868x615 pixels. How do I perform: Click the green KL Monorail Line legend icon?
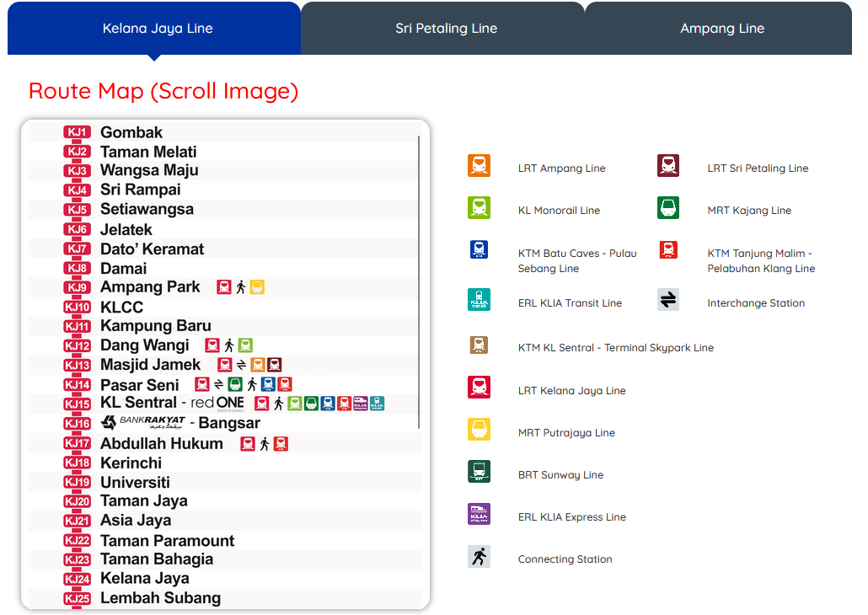[x=479, y=207]
